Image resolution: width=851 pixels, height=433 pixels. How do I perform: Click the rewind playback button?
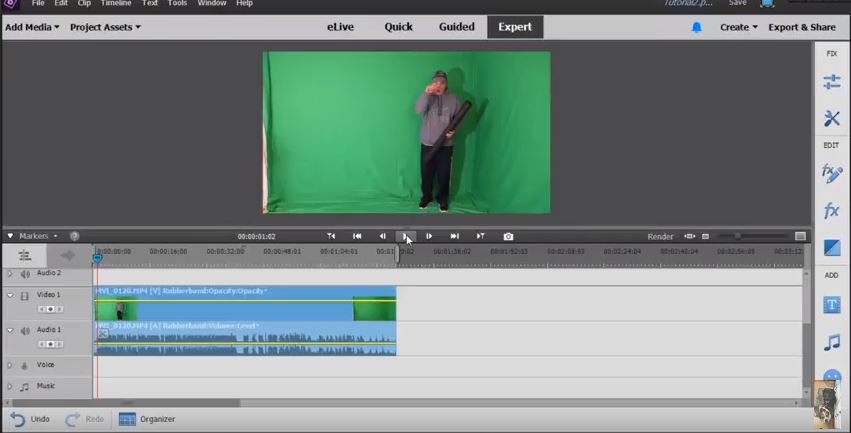(x=357, y=236)
